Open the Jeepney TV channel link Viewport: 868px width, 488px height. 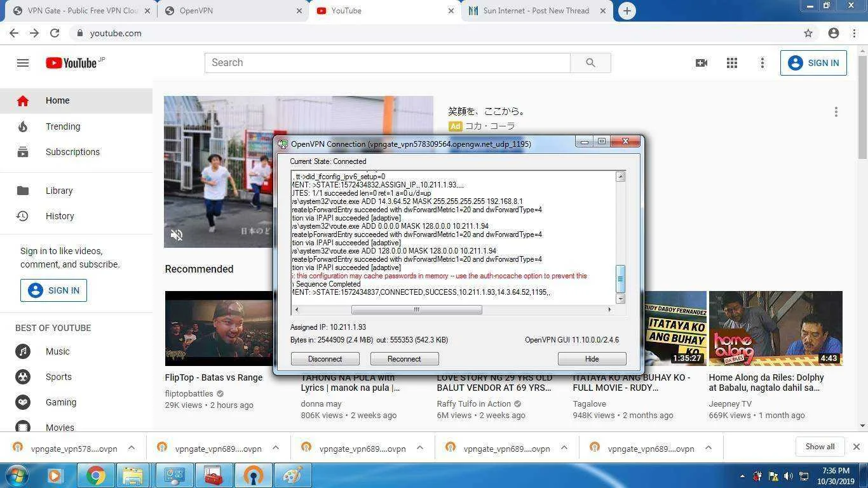point(730,403)
